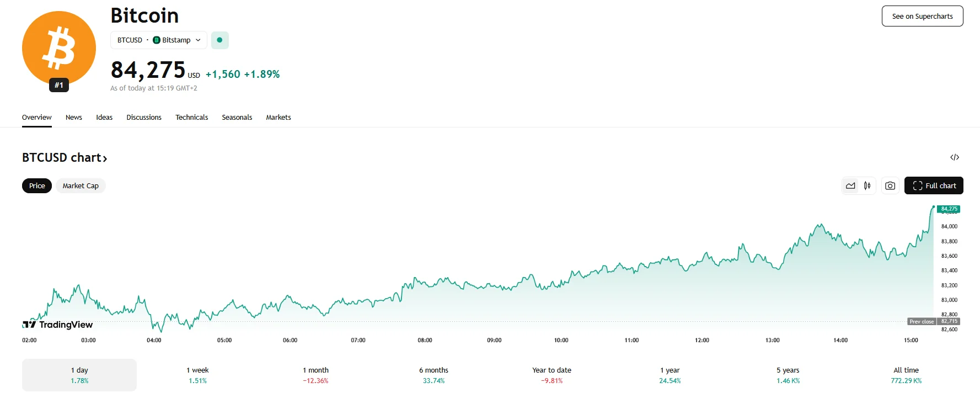This screenshot has height=398, width=980.
Task: Click the Bitcoin logo icon
Action: [59, 49]
